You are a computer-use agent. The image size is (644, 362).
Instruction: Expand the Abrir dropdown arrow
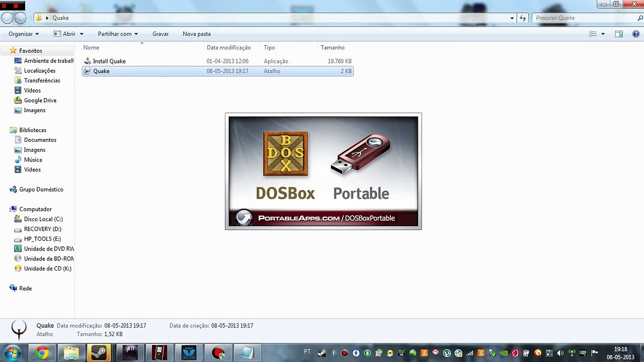[82, 34]
